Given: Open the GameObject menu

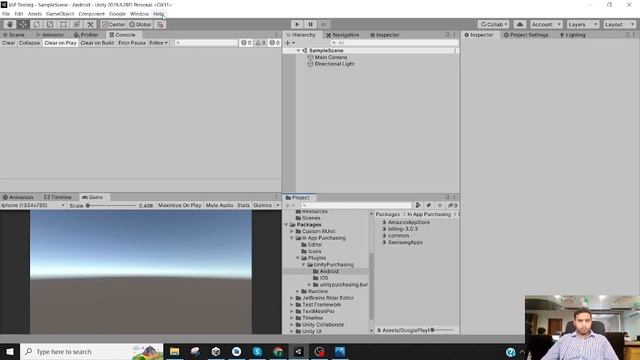Looking at the screenshot, I should 60,14.
